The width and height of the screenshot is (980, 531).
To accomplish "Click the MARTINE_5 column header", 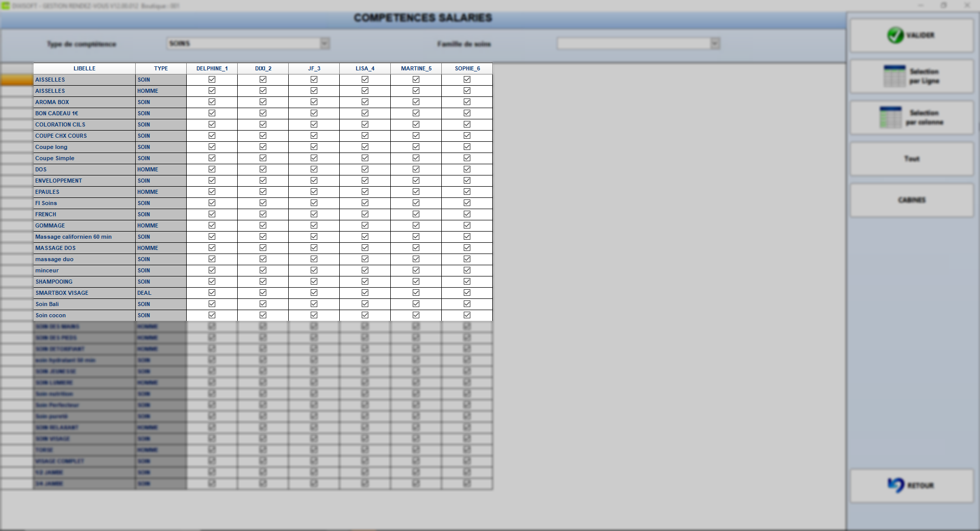I will pyautogui.click(x=416, y=68).
